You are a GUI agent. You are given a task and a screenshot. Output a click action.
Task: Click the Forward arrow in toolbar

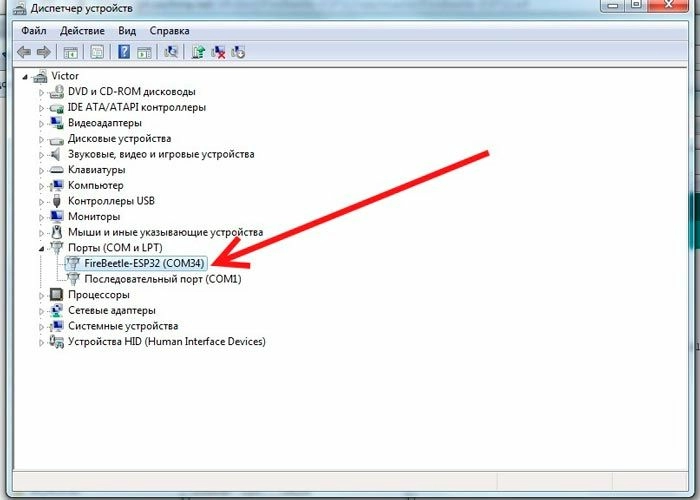pos(43,51)
